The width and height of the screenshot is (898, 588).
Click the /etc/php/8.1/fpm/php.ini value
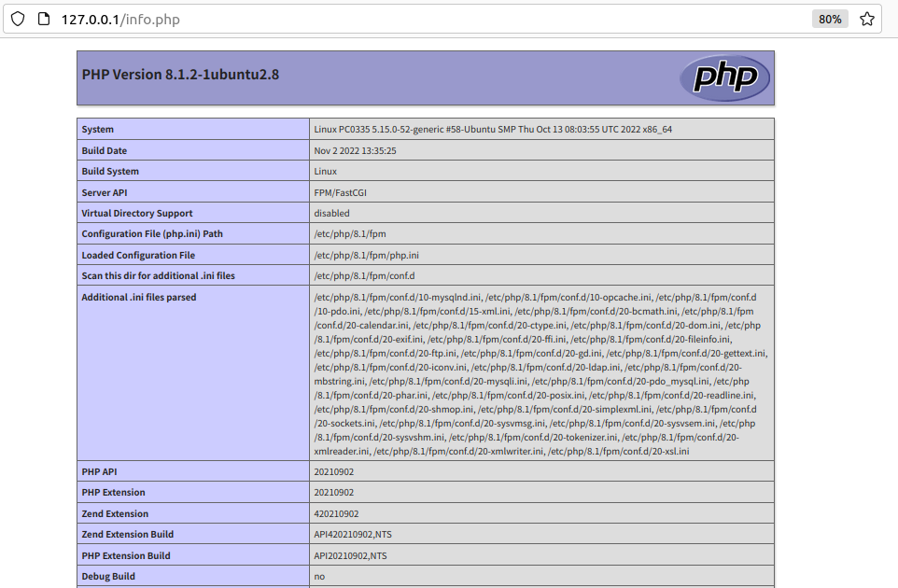(x=366, y=255)
